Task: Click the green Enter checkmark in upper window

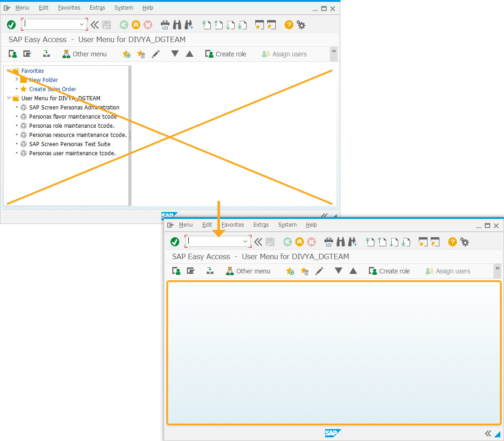Action: [x=11, y=25]
